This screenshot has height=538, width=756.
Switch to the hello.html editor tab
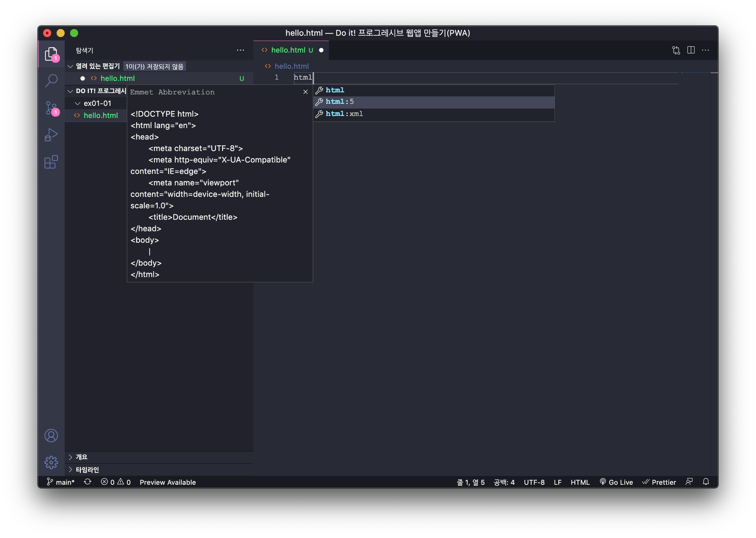point(288,50)
